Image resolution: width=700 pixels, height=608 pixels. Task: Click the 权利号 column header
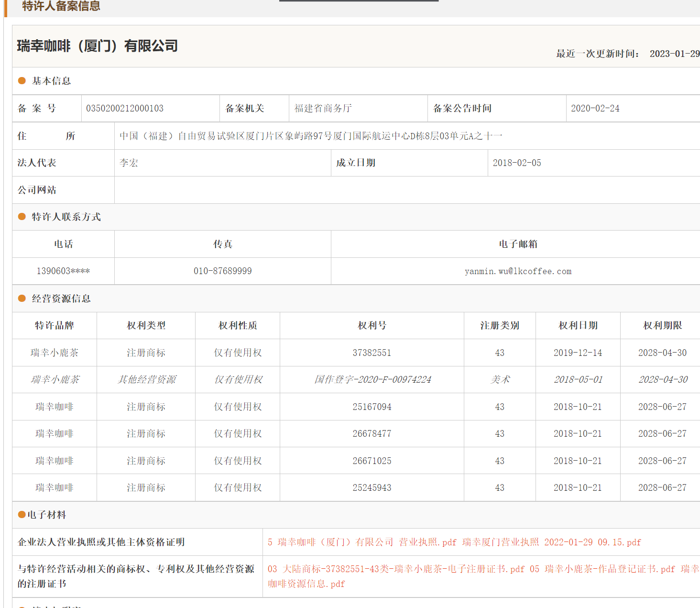pos(372,325)
